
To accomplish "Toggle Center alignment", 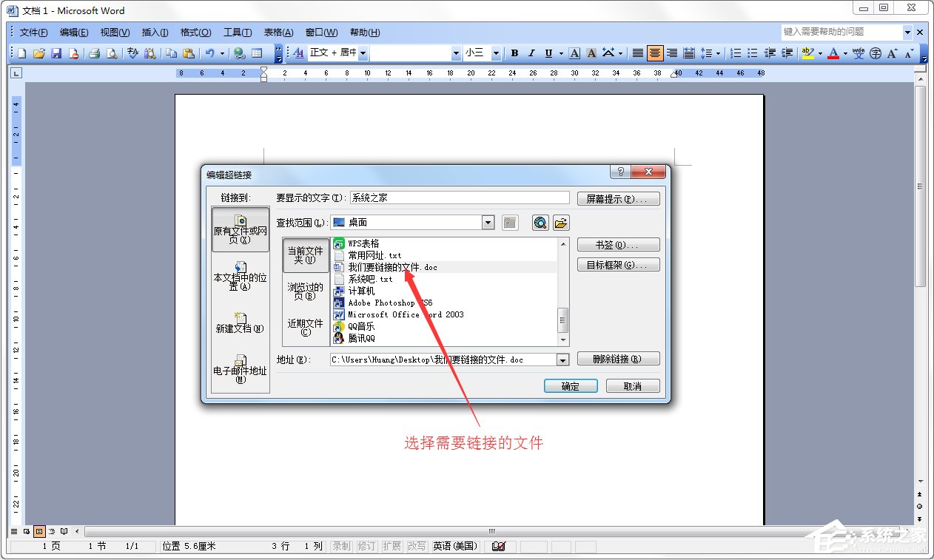I will point(655,53).
